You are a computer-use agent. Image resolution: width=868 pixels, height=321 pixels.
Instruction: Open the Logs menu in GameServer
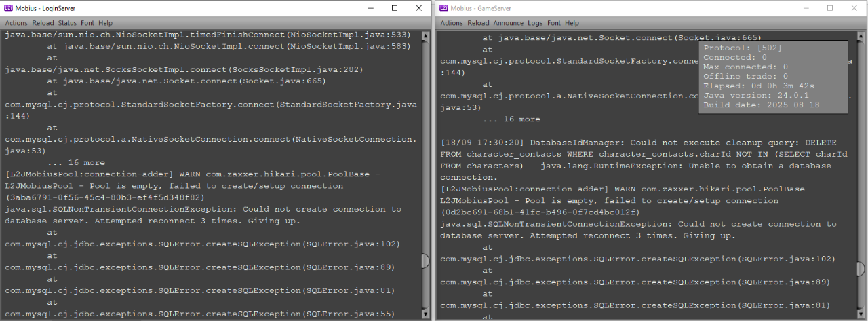(535, 23)
